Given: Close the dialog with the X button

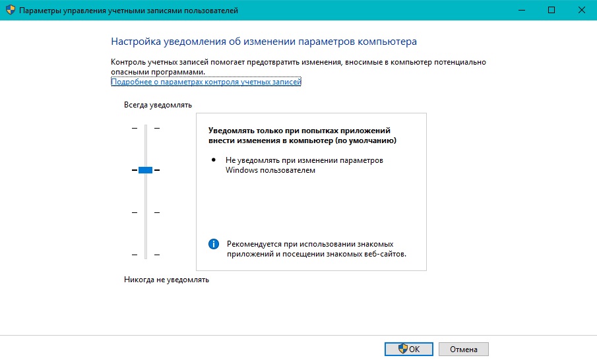Looking at the screenshot, I should (x=582, y=11).
